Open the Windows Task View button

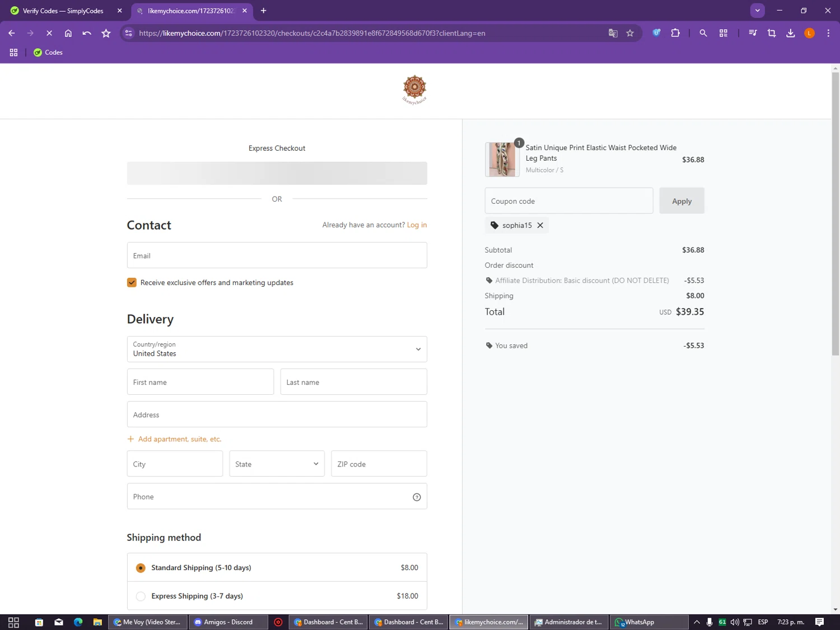pyautogui.click(x=14, y=622)
